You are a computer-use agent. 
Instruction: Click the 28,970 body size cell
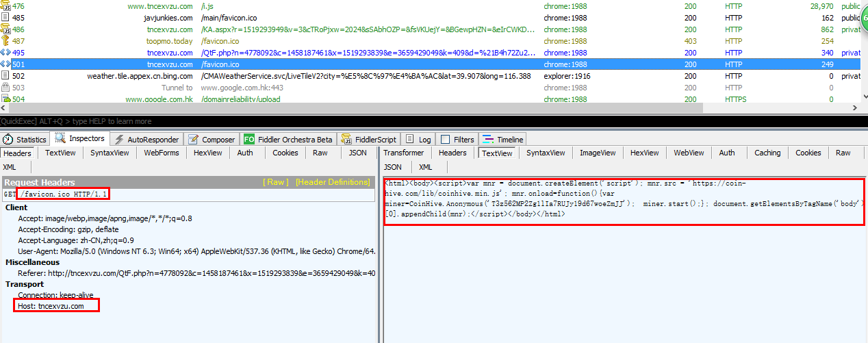pyautogui.click(x=821, y=6)
